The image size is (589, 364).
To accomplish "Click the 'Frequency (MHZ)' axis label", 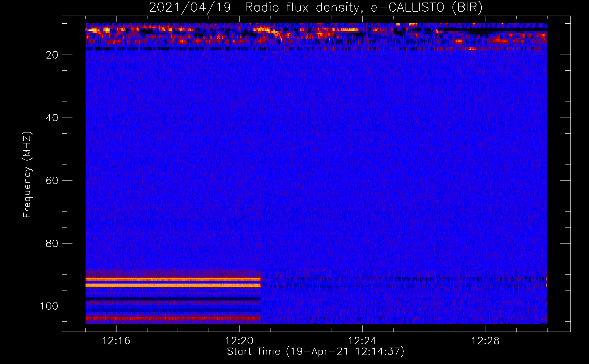I will [27, 175].
